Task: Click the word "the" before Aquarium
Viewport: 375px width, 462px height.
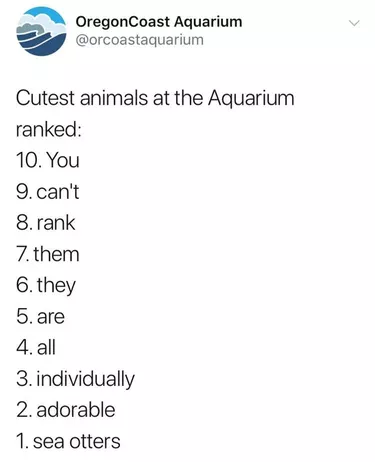Action: [188, 98]
